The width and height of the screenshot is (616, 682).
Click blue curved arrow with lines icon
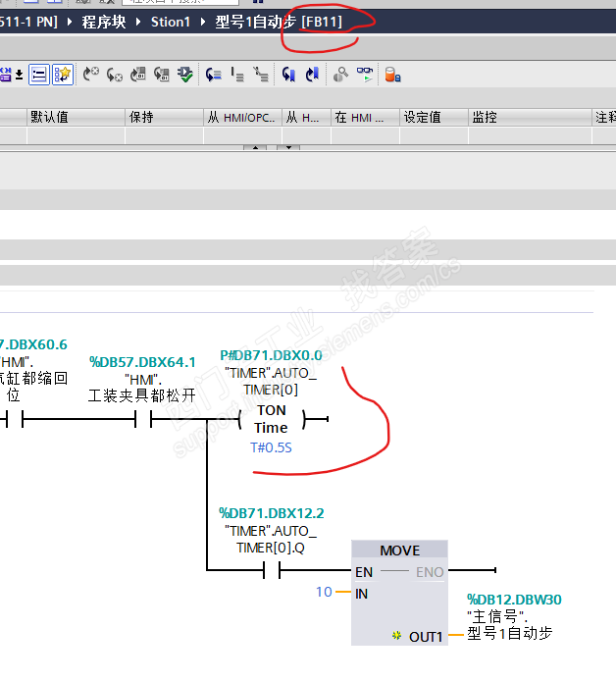tap(214, 75)
